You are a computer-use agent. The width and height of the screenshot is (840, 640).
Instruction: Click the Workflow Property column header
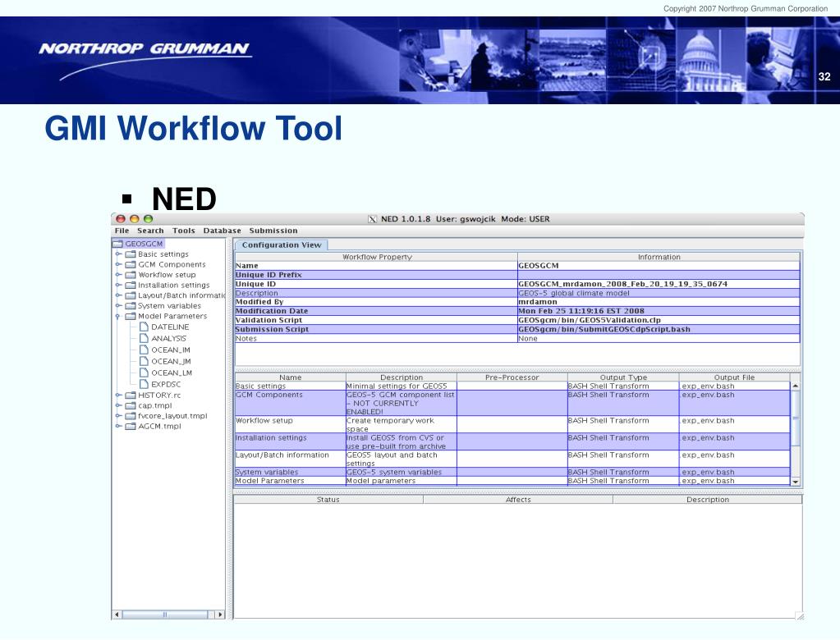tap(377, 257)
